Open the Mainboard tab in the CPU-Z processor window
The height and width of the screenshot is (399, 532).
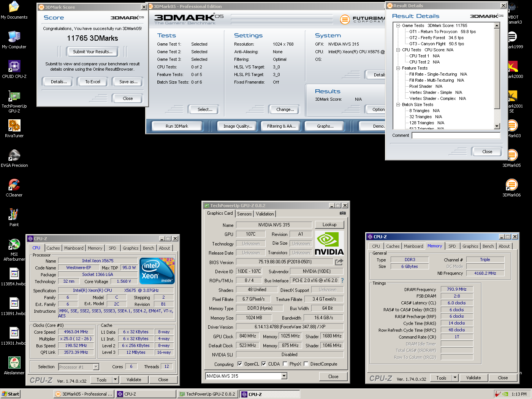point(74,248)
